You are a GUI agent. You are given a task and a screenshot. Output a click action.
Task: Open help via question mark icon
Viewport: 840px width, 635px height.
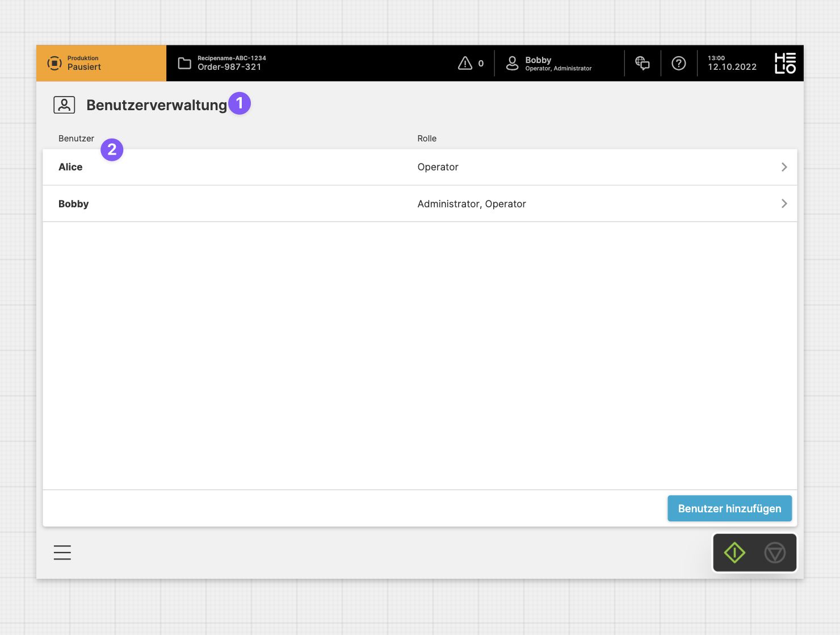click(x=678, y=63)
